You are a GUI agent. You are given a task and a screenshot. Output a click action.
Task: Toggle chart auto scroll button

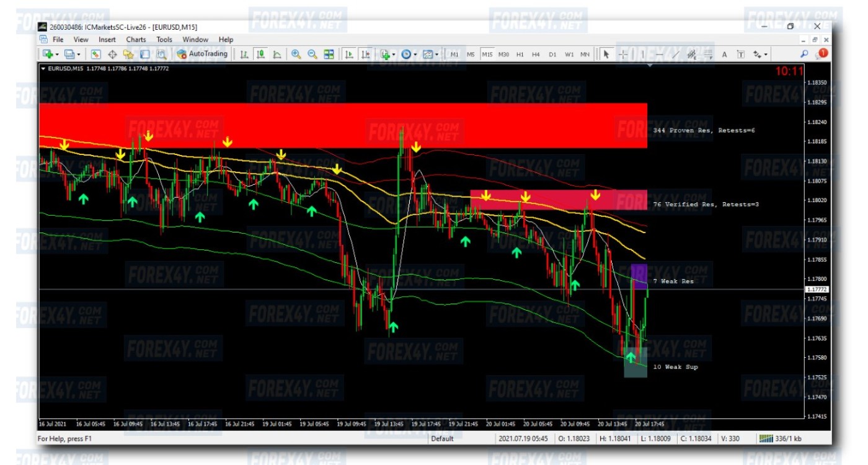pos(350,55)
